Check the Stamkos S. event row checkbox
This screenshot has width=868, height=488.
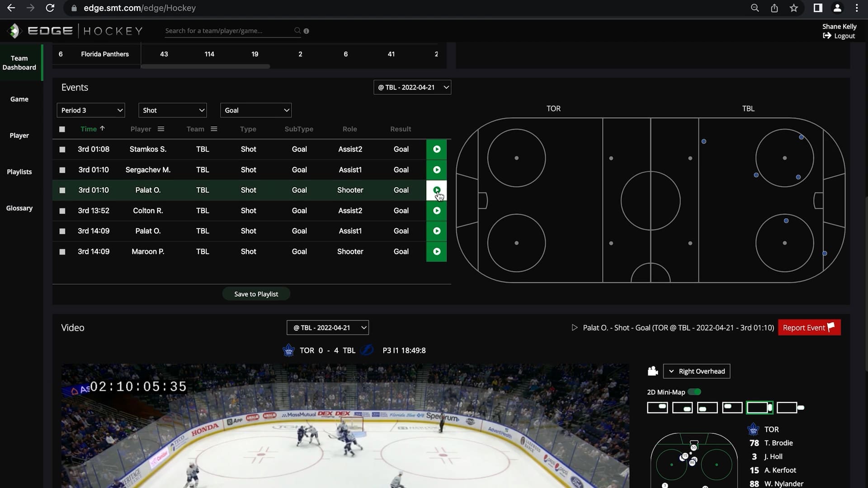coord(62,150)
